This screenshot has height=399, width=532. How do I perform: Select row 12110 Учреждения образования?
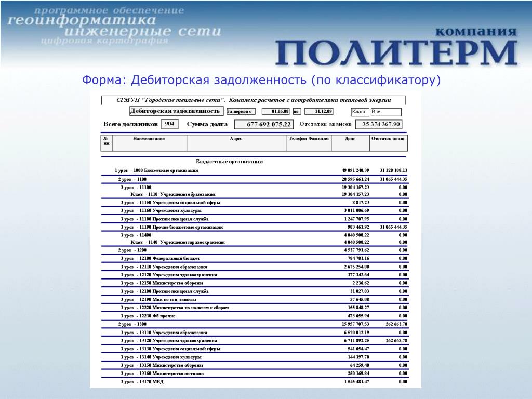pyautogui.click(x=255, y=267)
